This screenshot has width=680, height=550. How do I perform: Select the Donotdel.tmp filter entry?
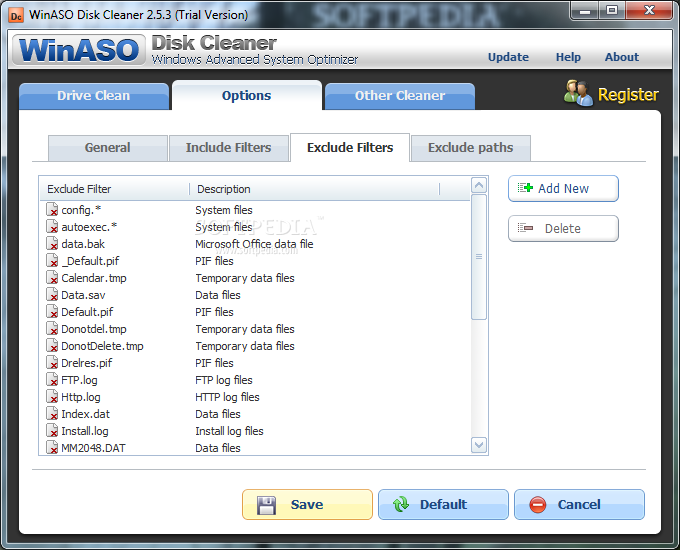[255, 329]
